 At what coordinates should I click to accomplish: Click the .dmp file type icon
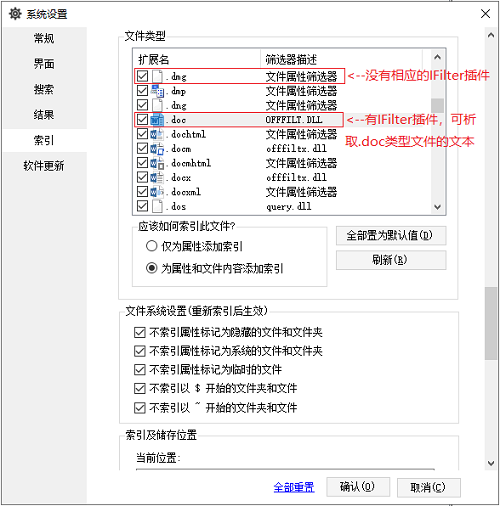click(157, 91)
